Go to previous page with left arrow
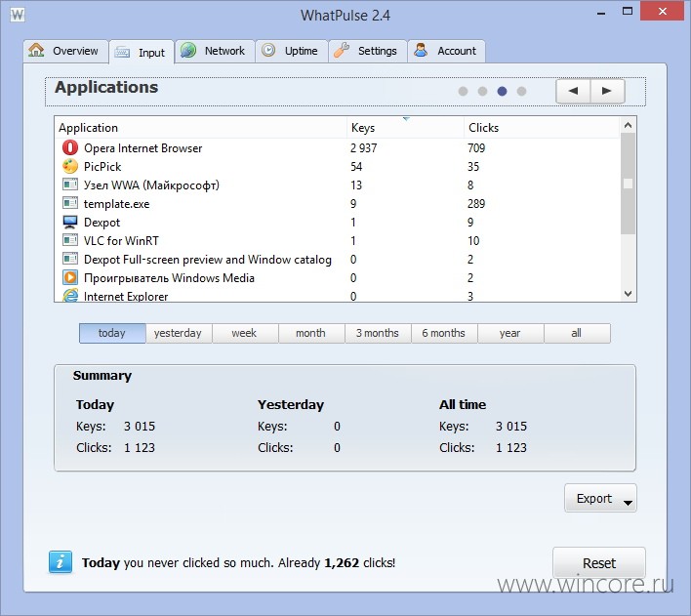 click(573, 91)
